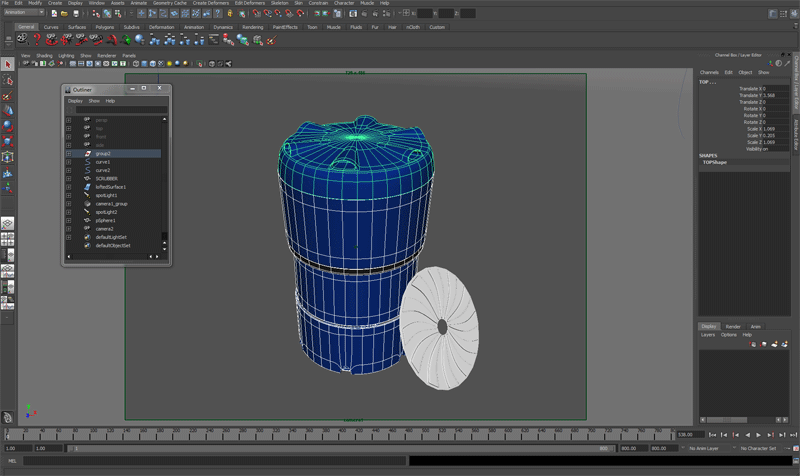Image resolution: width=800 pixels, height=476 pixels.
Task: Create layer from selected objects icon
Action: (x=785, y=344)
